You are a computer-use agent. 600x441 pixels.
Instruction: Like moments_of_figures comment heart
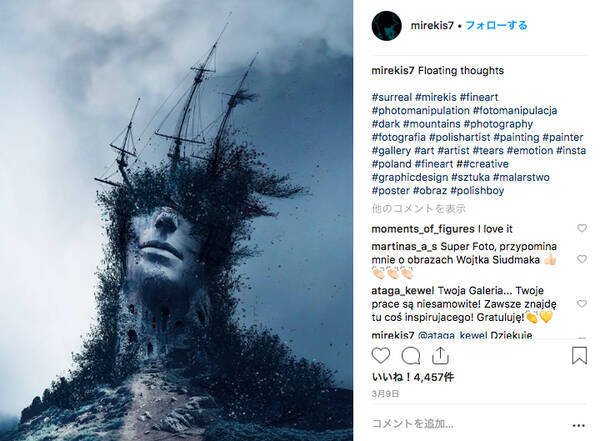[582, 228]
